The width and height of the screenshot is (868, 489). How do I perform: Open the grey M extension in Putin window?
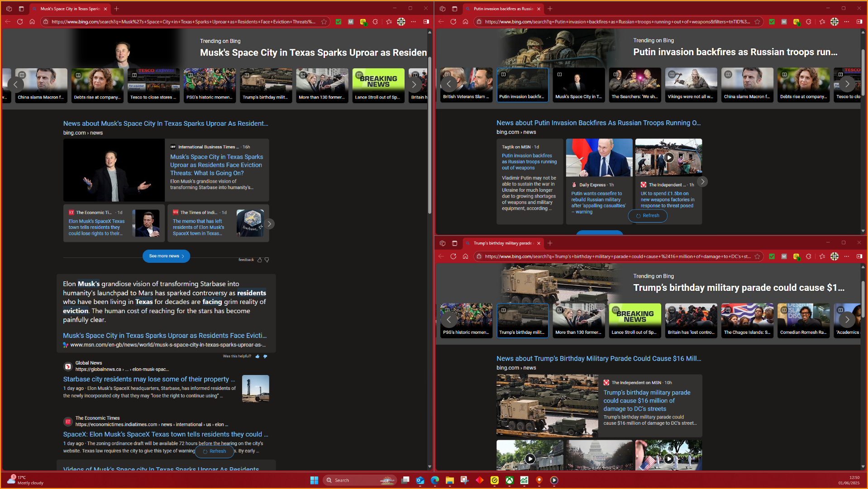point(784,22)
